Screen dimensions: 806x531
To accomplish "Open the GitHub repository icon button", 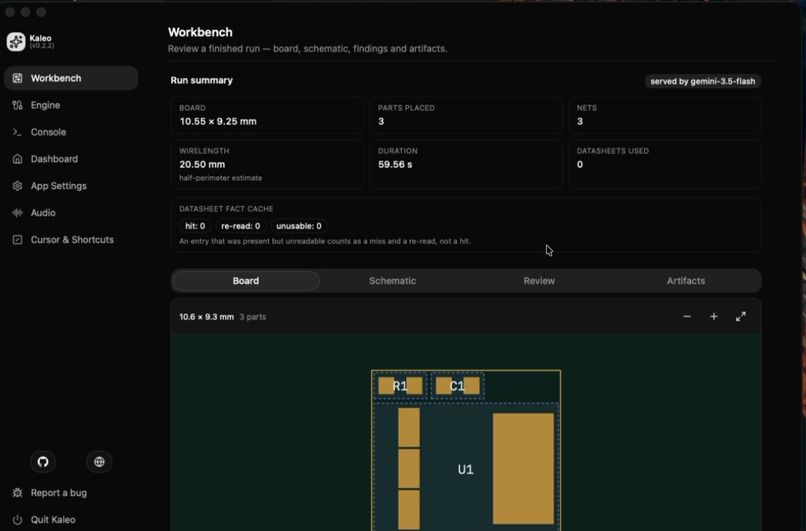I will point(43,462).
